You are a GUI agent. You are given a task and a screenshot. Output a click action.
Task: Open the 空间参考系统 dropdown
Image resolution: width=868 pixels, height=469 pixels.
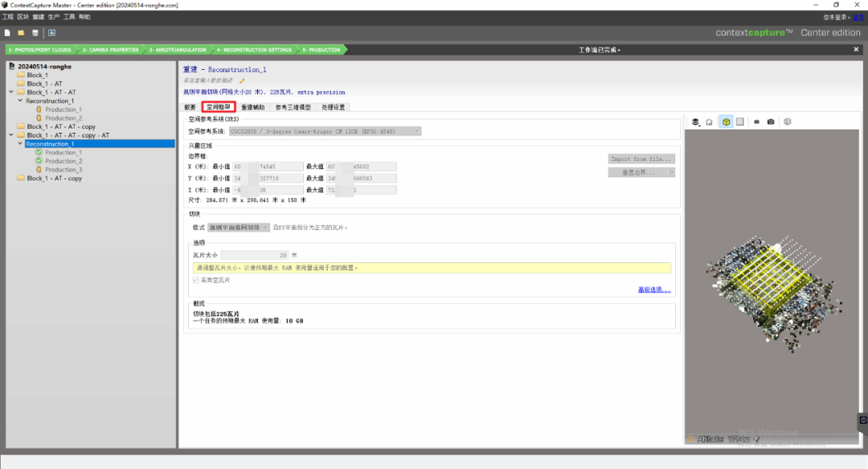click(x=325, y=131)
